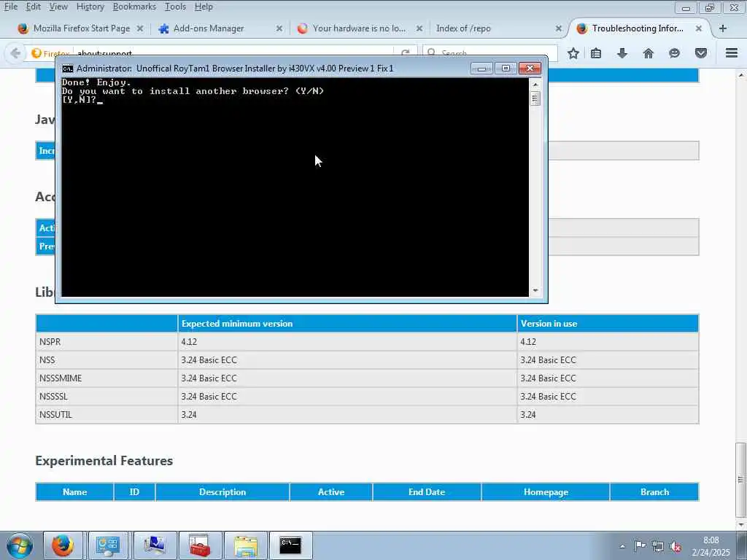Click the NSSUTIL row label
The image size is (747, 560).
[55, 414]
